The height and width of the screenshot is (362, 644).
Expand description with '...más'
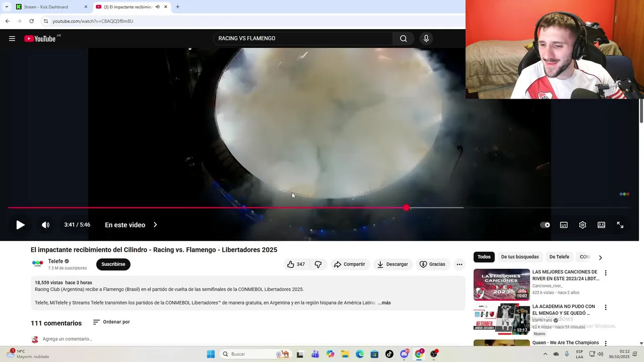(x=384, y=303)
